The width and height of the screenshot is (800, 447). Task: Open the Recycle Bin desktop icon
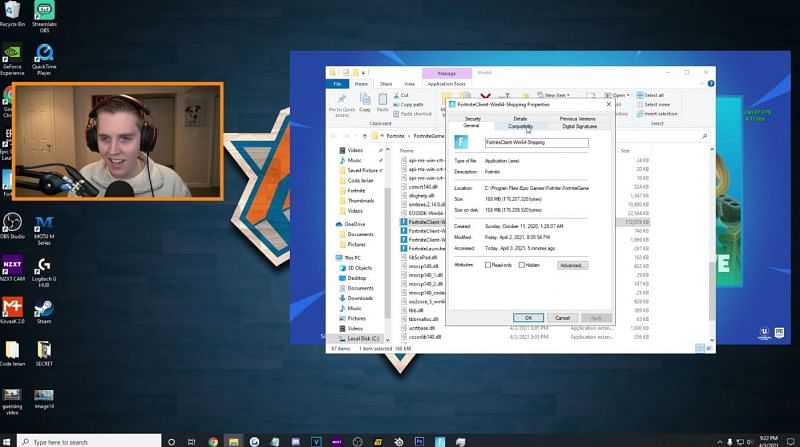click(12, 13)
